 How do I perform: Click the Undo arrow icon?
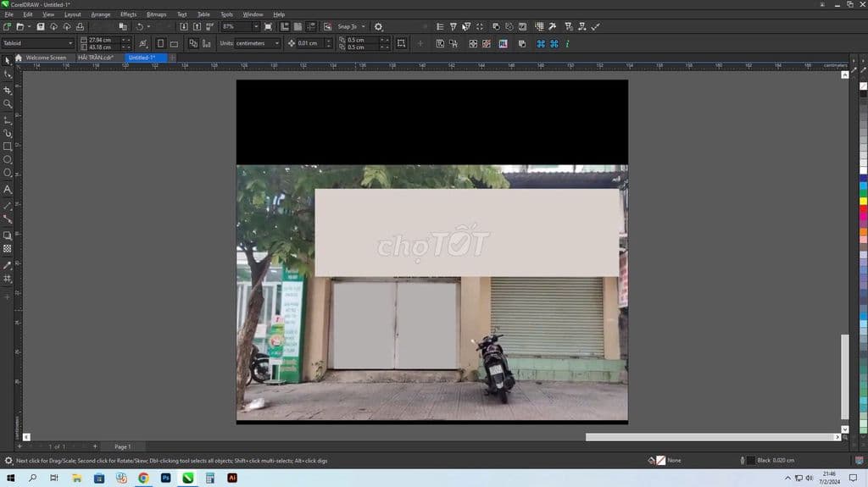pyautogui.click(x=140, y=26)
